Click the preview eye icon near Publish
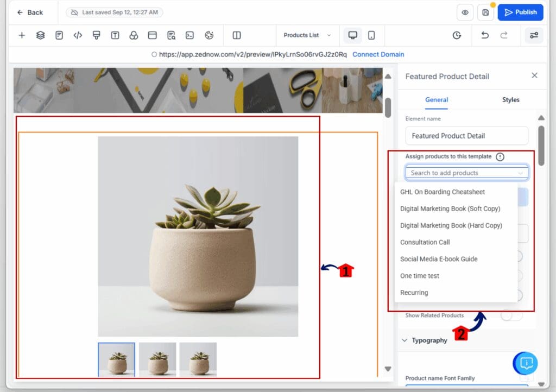 click(465, 12)
